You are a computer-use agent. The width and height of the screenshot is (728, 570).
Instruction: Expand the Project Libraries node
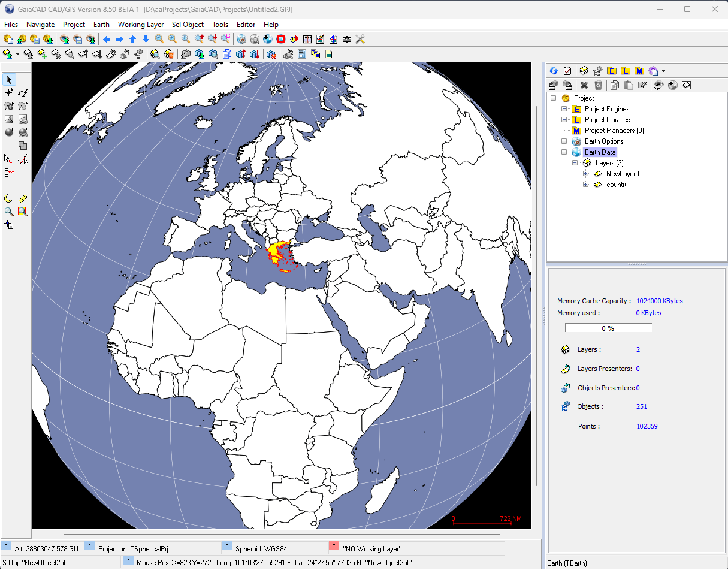pyautogui.click(x=564, y=120)
